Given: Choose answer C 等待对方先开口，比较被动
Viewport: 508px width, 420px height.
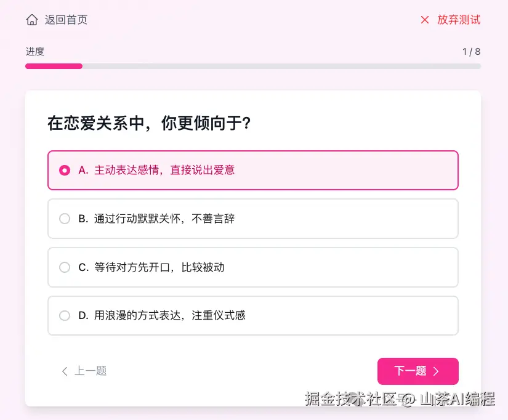Looking at the screenshot, I should point(253,267).
